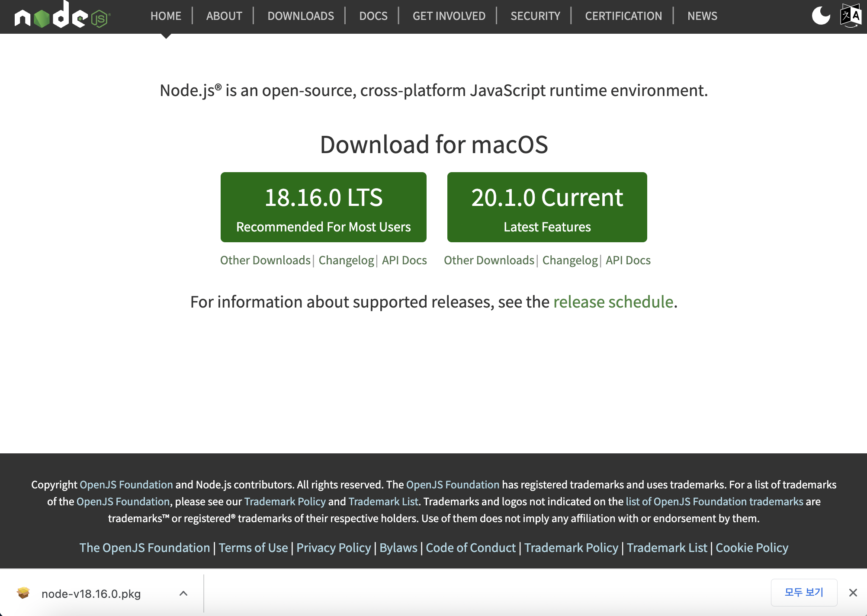Viewport: 867px width, 616px height.
Task: Open the NEWS menu item
Action: pos(702,16)
